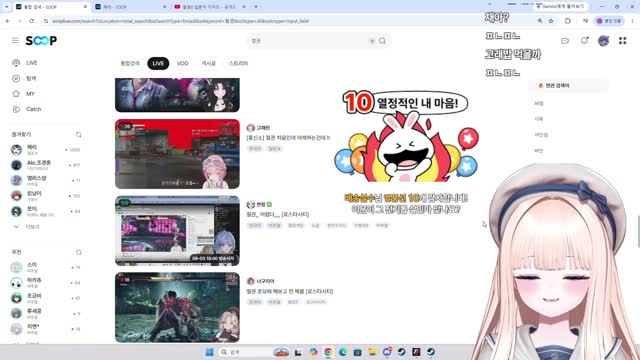The image size is (640, 360).
Task: Expand the favorites list with the chevron below the fifth channel
Action: pyautogui.click(x=16, y=227)
